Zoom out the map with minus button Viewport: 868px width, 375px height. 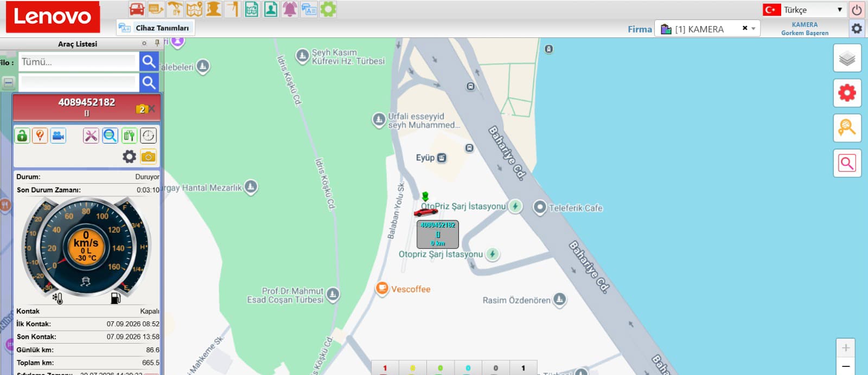pos(846,366)
